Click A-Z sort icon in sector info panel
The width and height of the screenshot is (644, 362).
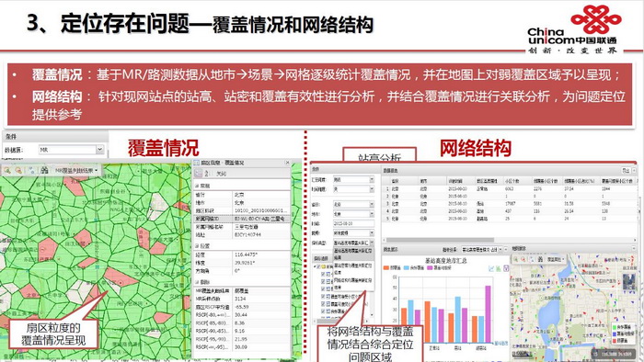(x=207, y=174)
